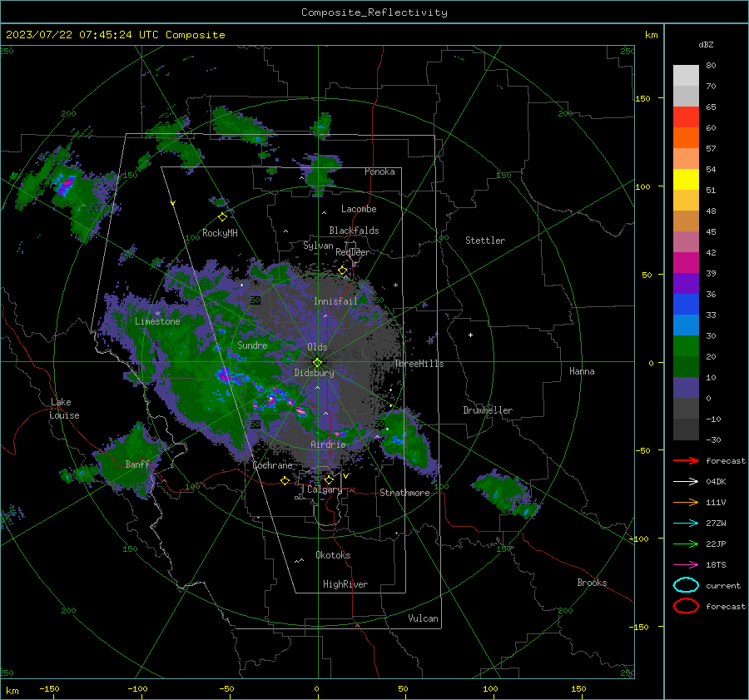Click the Sundre city label

(x=252, y=345)
